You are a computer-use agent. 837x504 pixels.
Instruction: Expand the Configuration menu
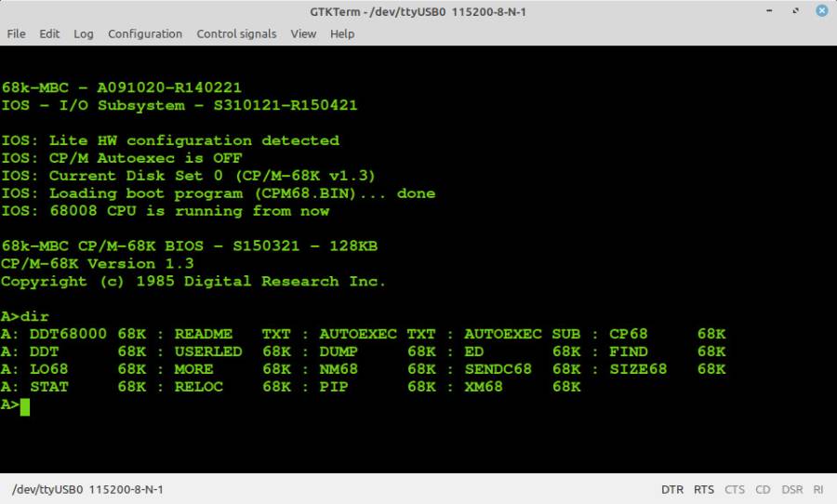pos(145,33)
